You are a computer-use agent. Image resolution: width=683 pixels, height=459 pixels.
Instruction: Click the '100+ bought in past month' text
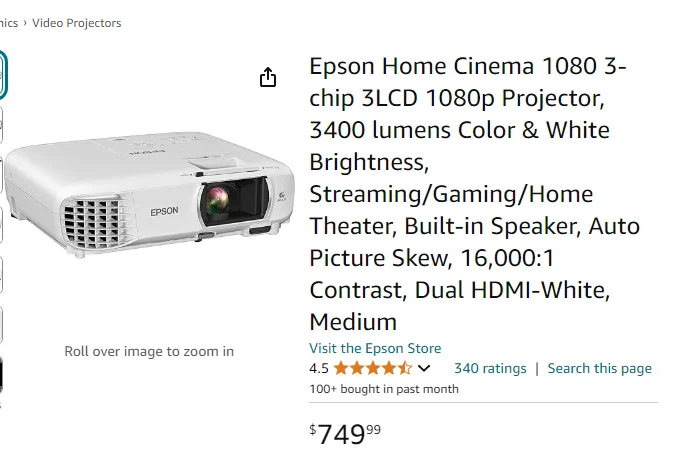click(x=384, y=389)
